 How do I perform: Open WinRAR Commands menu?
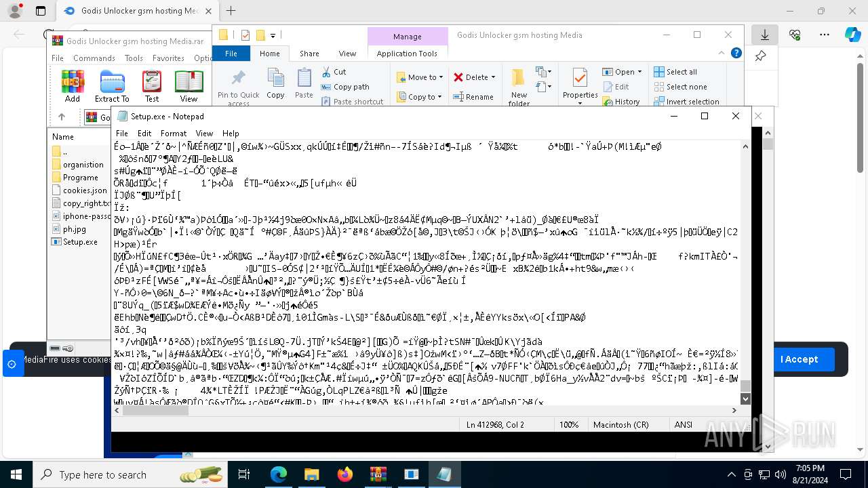click(94, 58)
